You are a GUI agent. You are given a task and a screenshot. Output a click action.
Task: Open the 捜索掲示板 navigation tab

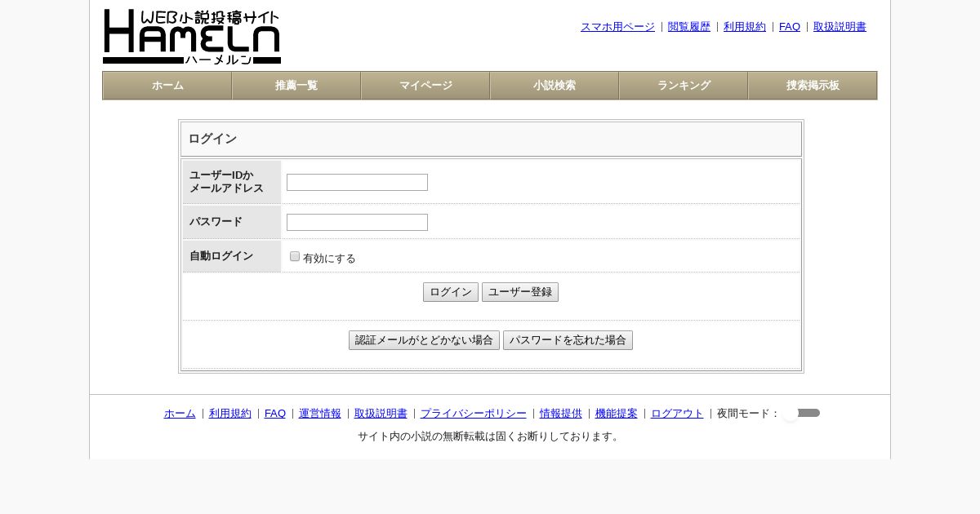click(x=813, y=86)
